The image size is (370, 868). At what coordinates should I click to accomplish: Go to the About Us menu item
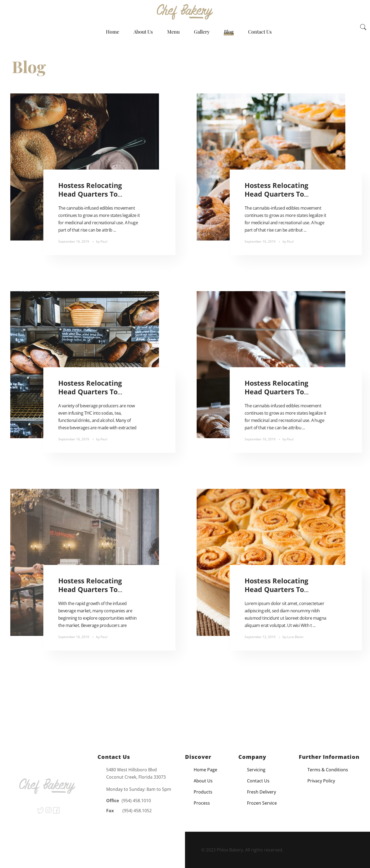pos(143,32)
